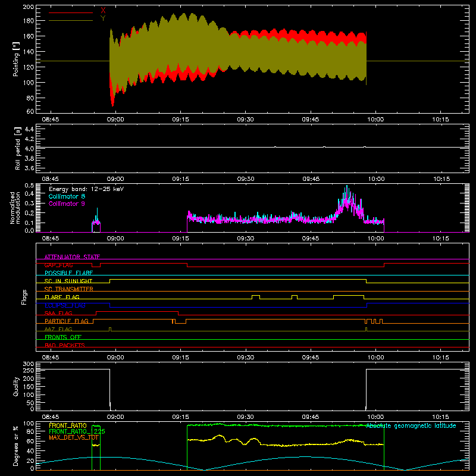Click the '200' tick on Pointing axis
The image size is (476, 476).
(28, 7)
